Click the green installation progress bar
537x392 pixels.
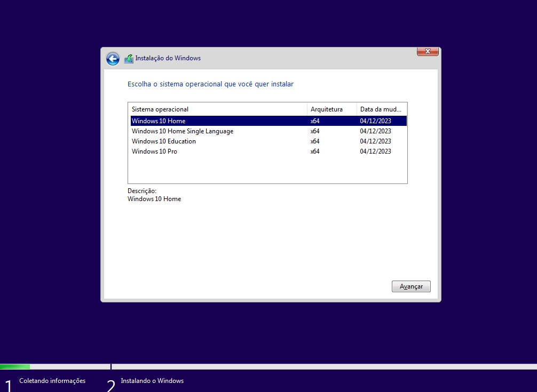[x=15, y=366]
